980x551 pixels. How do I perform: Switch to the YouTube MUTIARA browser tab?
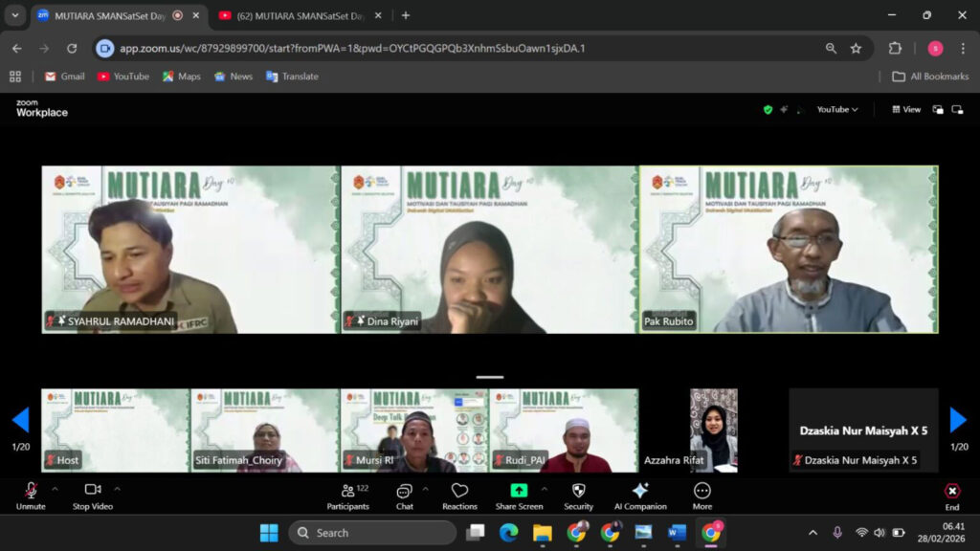tap(297, 15)
